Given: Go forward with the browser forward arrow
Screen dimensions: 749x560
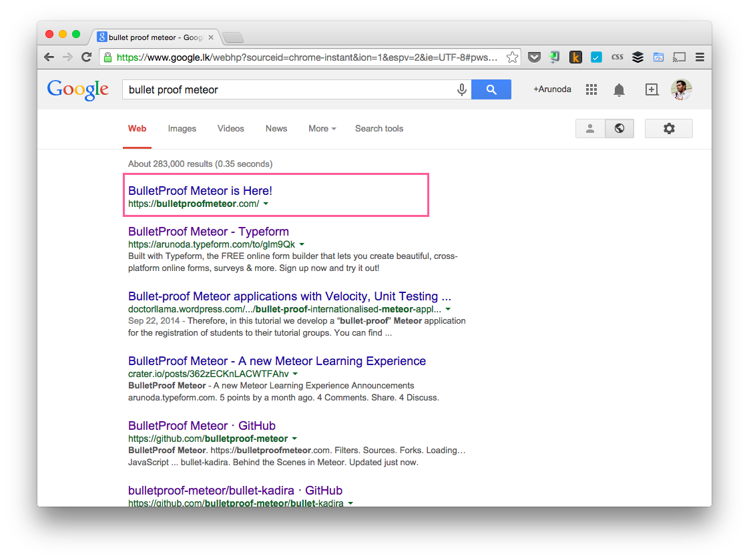Looking at the screenshot, I should 68,57.
